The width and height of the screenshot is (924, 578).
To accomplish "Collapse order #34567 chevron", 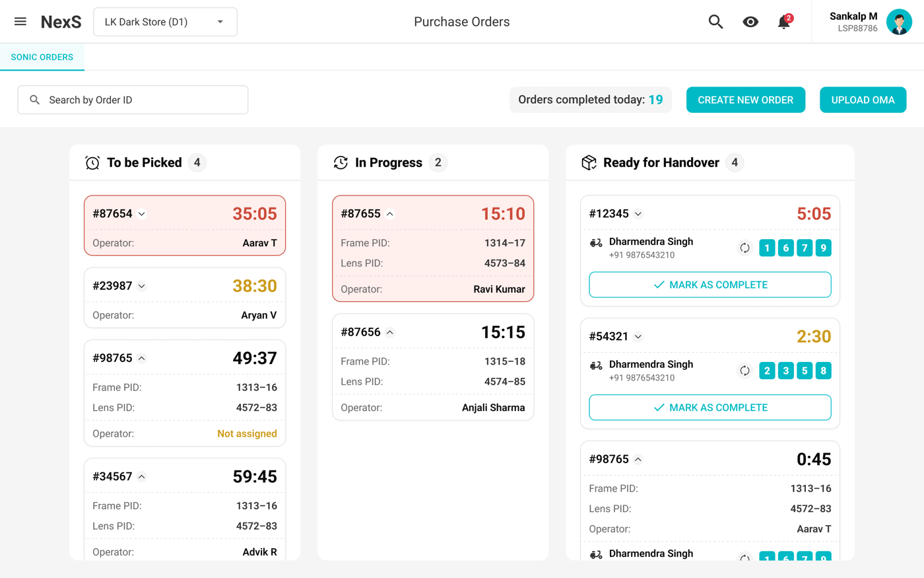I will (142, 476).
